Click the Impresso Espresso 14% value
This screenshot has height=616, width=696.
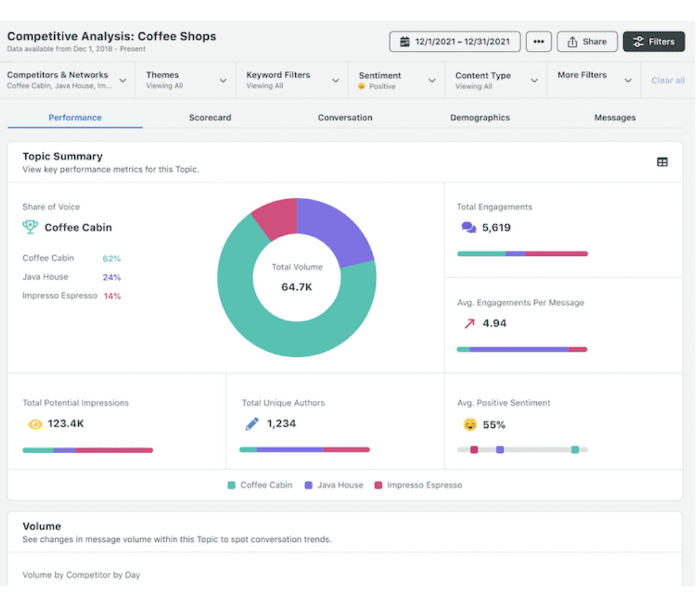click(x=112, y=296)
